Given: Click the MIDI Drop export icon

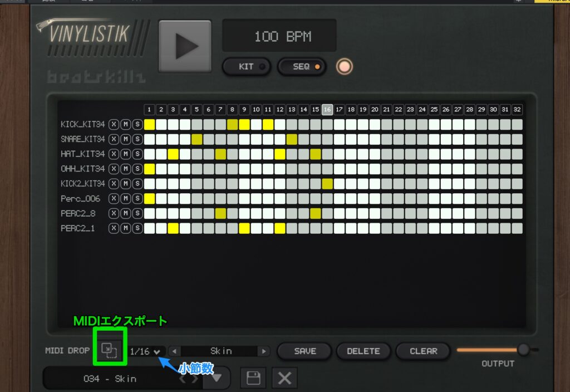Looking at the screenshot, I should [110, 351].
